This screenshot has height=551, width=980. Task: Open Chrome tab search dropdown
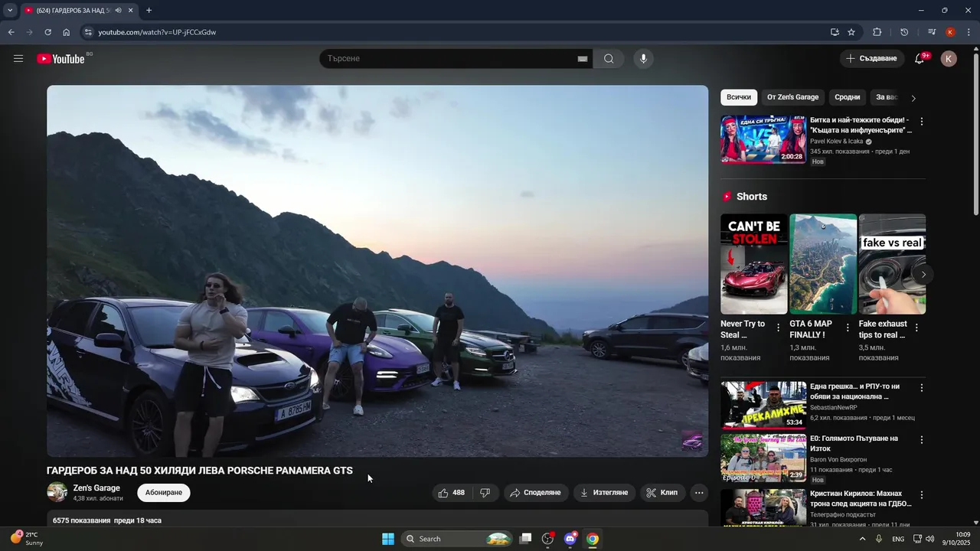click(10, 11)
